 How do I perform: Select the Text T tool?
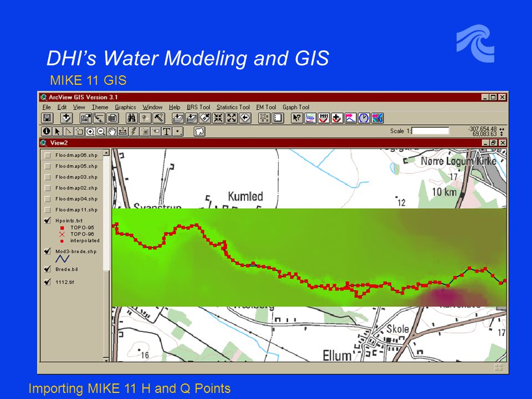167,131
